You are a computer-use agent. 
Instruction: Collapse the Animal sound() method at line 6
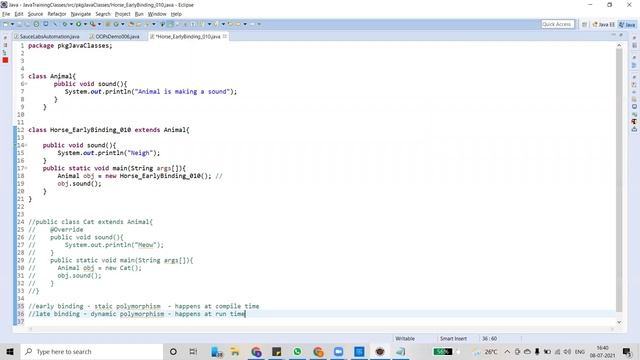26,84
